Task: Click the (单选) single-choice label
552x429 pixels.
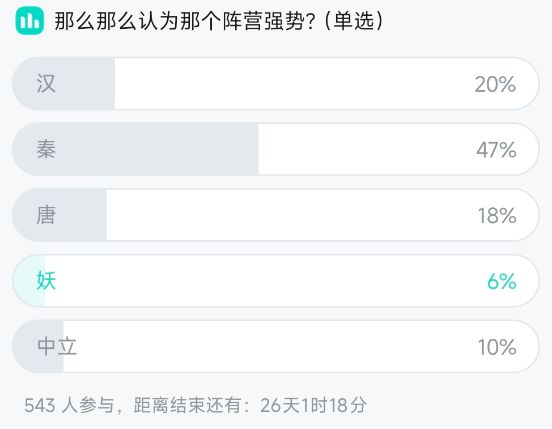Action: click(x=353, y=21)
